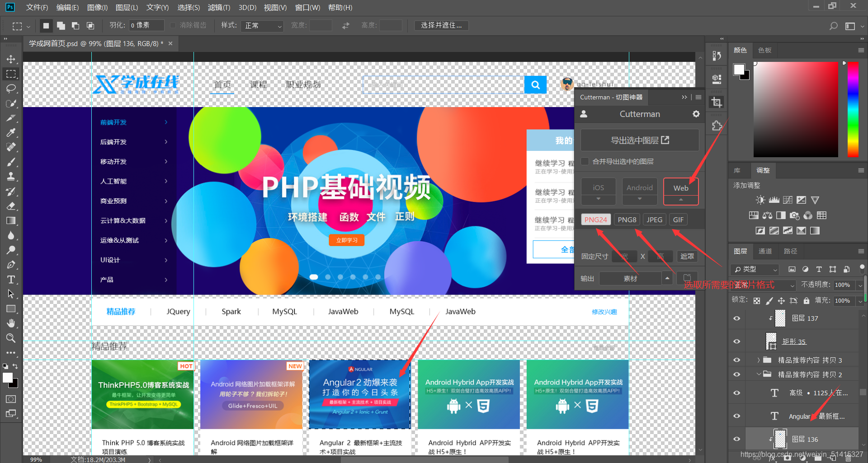Select the Horizontal Type tool
Image resolution: width=868 pixels, height=463 pixels.
coord(11,279)
